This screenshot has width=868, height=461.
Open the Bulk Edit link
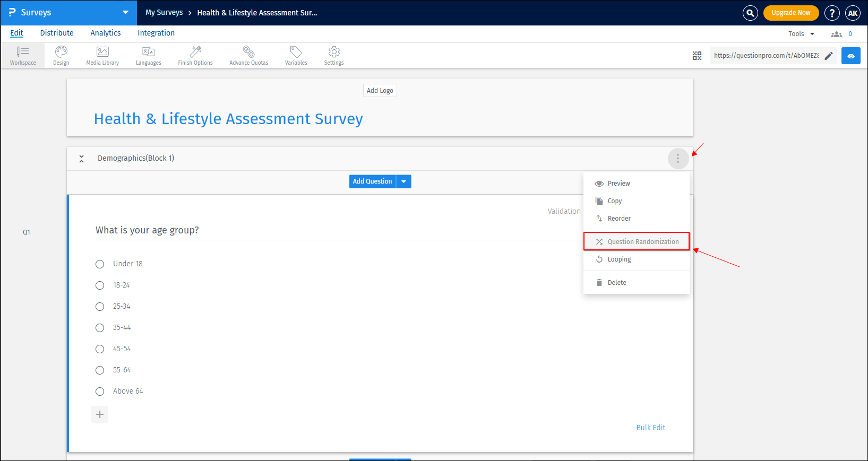(651, 428)
